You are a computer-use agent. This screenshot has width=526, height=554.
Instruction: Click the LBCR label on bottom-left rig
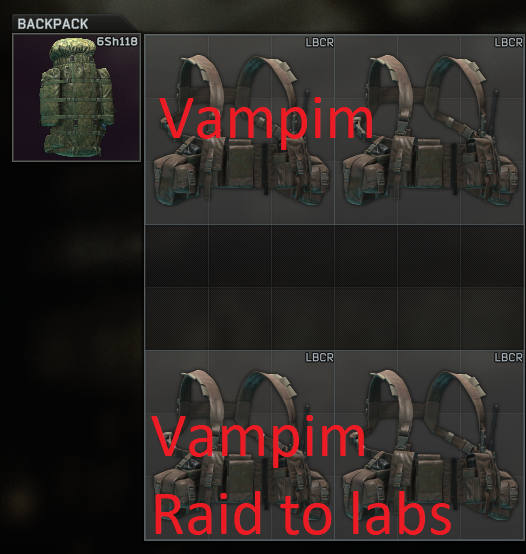(x=319, y=358)
